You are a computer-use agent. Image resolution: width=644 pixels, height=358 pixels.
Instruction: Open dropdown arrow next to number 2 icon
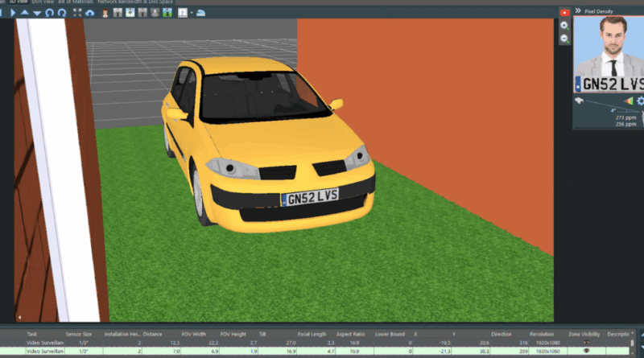click(x=192, y=13)
